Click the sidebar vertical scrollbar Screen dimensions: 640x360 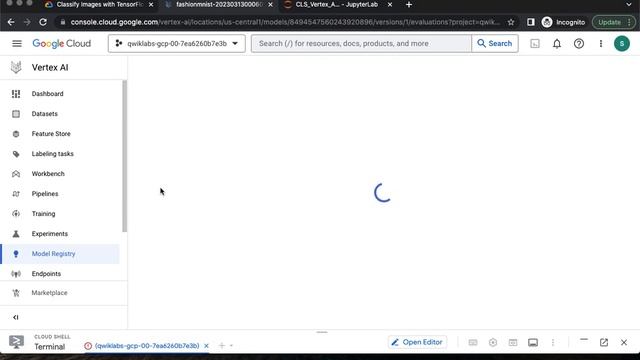coord(124,156)
